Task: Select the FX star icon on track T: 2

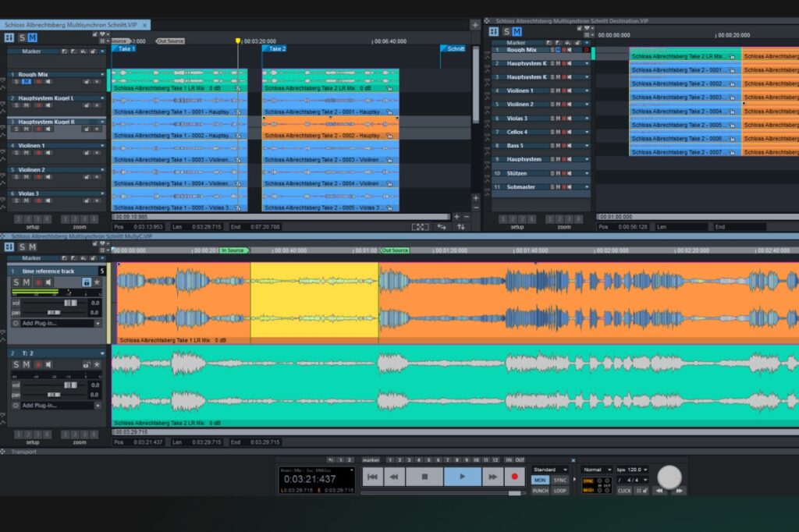Action: click(x=97, y=363)
